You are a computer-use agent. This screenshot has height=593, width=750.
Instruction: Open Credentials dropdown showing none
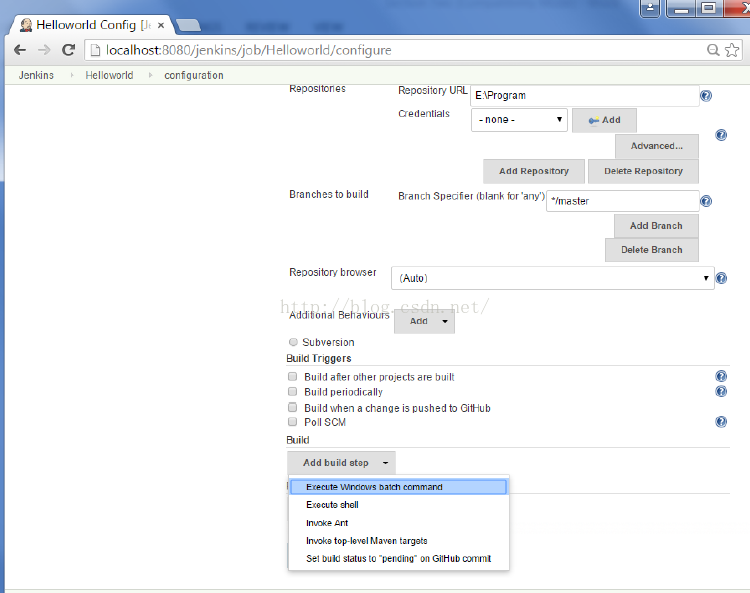(x=519, y=120)
